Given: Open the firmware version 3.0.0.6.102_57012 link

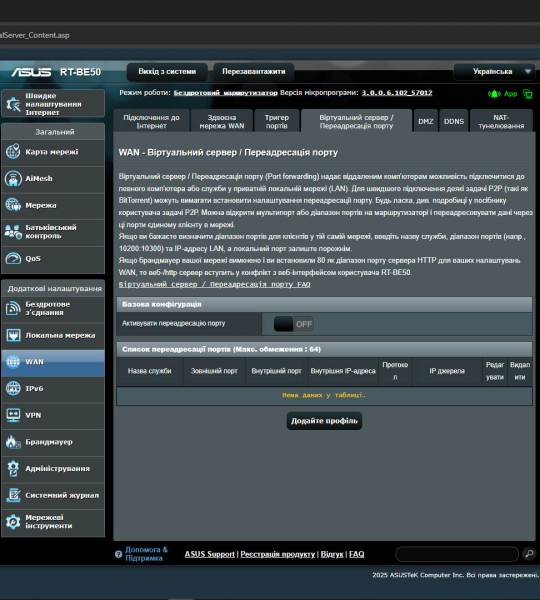Looking at the screenshot, I should [397, 93].
